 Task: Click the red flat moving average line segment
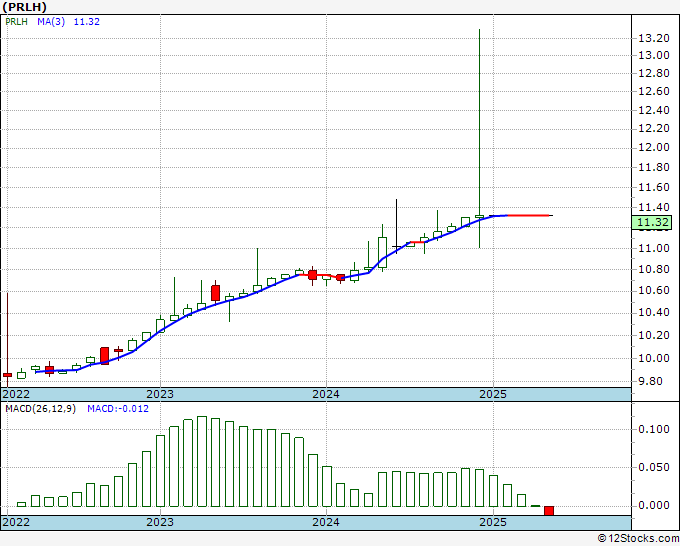point(530,215)
